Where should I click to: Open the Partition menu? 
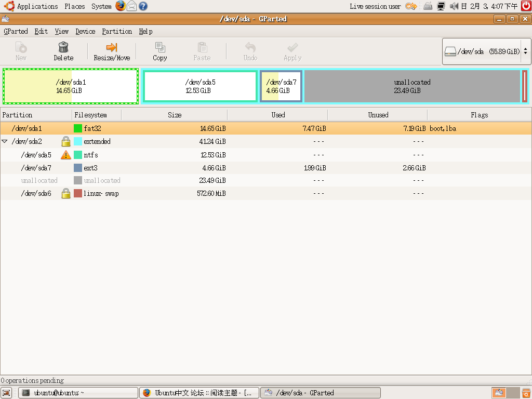[x=117, y=31]
